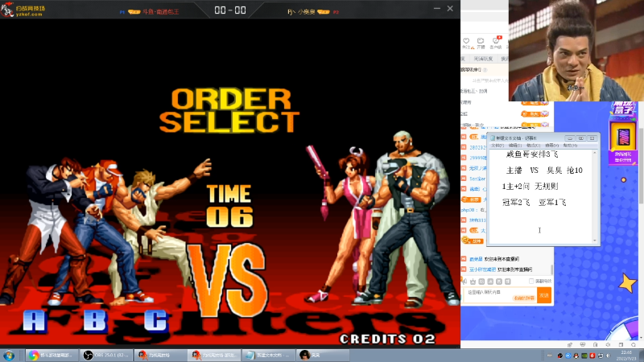644x362 pixels.
Task: Click the stream page vertical scrollbar on the right
Action: point(641,164)
